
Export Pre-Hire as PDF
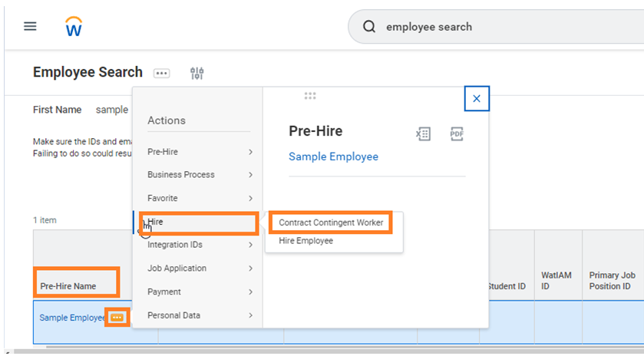tap(457, 133)
